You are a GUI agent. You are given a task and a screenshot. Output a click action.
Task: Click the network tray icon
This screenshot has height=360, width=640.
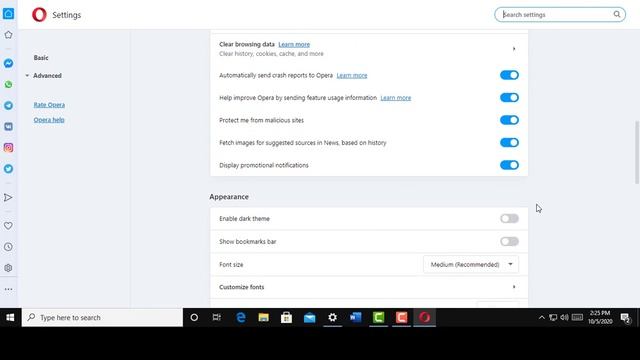tap(553, 318)
